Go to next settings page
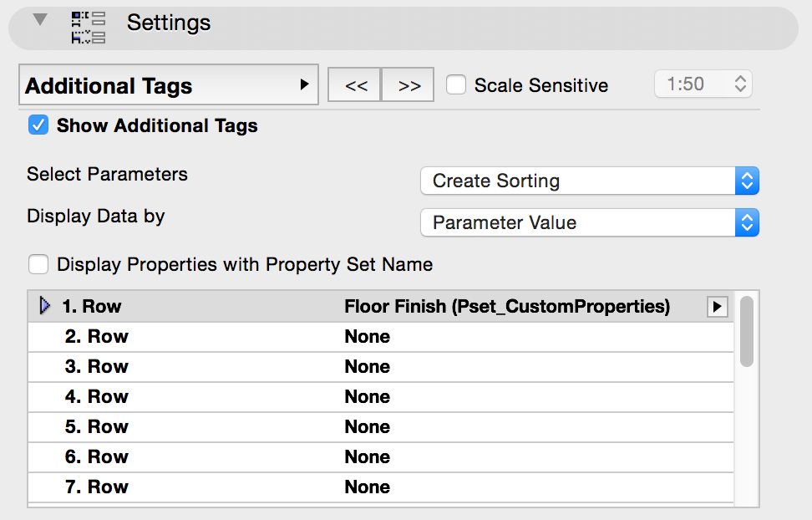This screenshot has height=520, width=812. click(409, 85)
